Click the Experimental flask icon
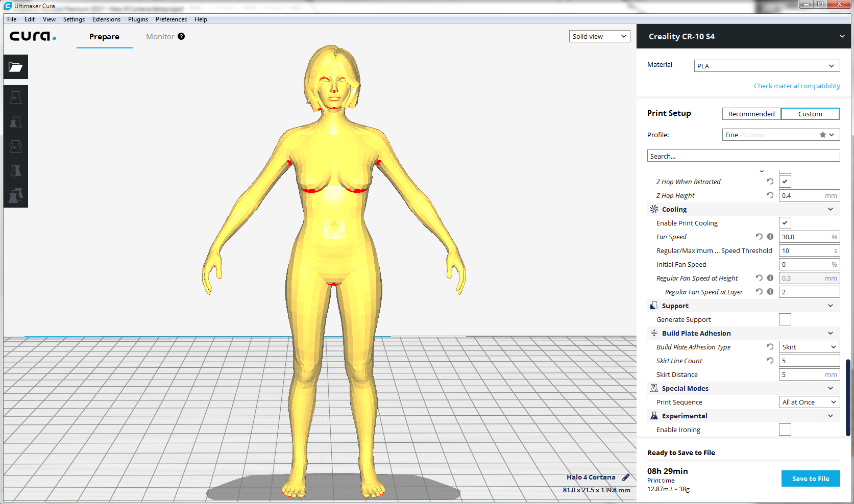This screenshot has height=504, width=854. click(x=654, y=415)
